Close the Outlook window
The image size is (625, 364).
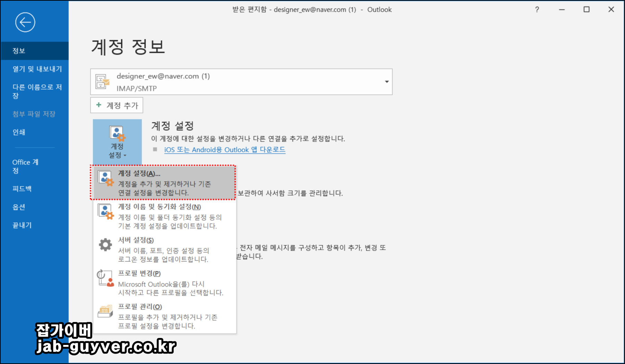tap(611, 10)
